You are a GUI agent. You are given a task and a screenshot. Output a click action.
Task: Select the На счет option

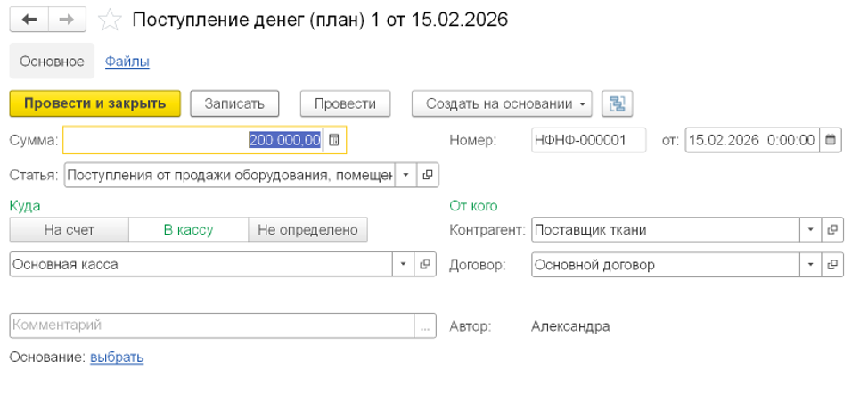click(70, 230)
